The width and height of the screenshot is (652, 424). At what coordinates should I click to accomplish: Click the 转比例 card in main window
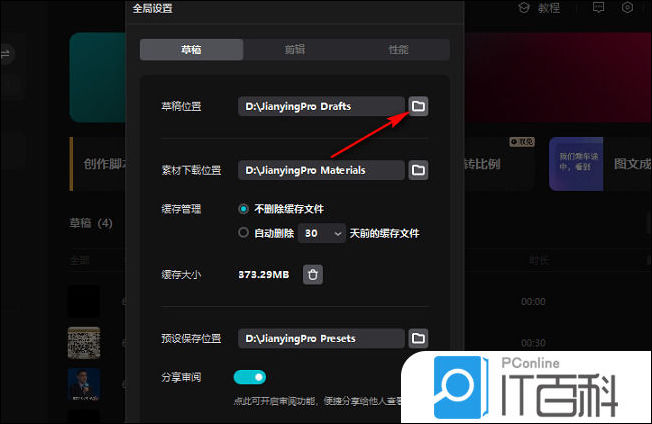(x=499, y=164)
